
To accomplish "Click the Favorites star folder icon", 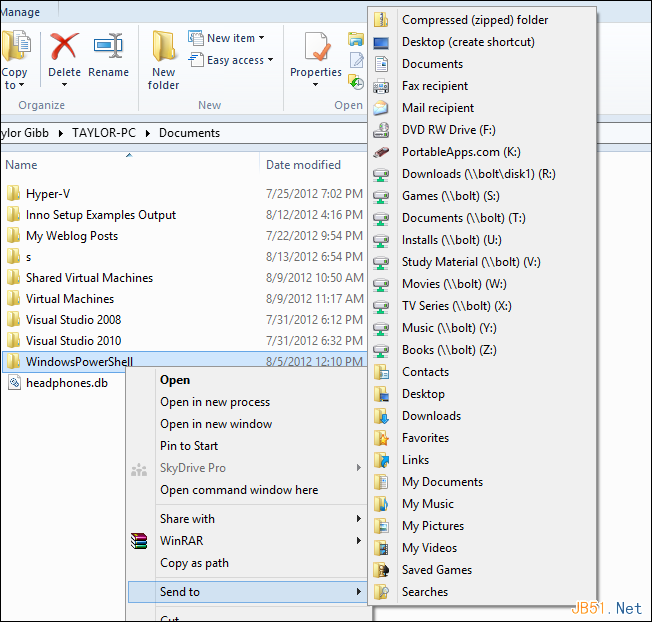I will pyautogui.click(x=381, y=438).
